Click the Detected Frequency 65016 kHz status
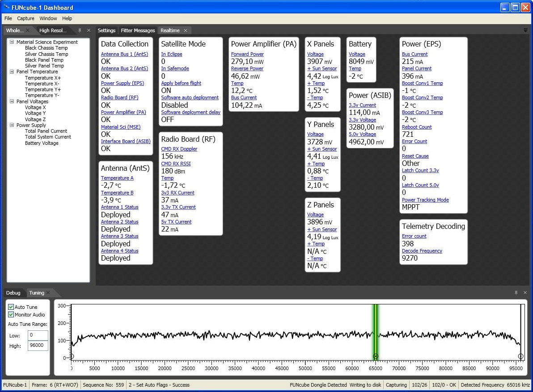The image size is (533, 392). (495, 385)
